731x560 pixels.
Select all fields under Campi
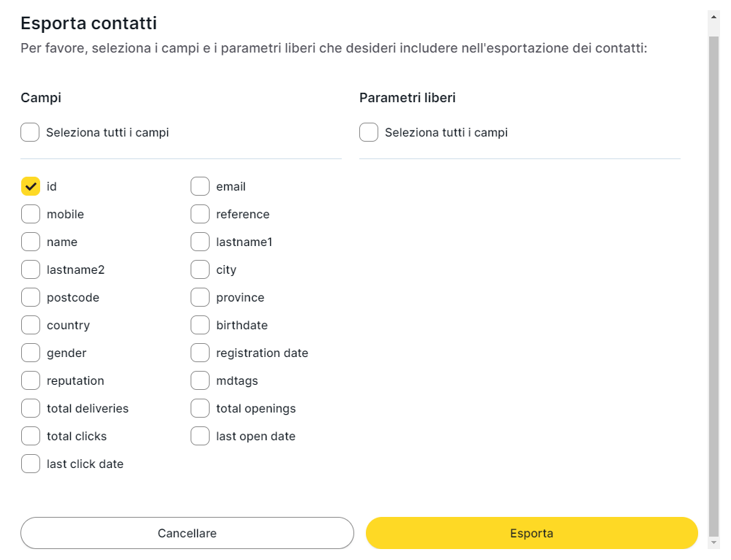click(30, 133)
